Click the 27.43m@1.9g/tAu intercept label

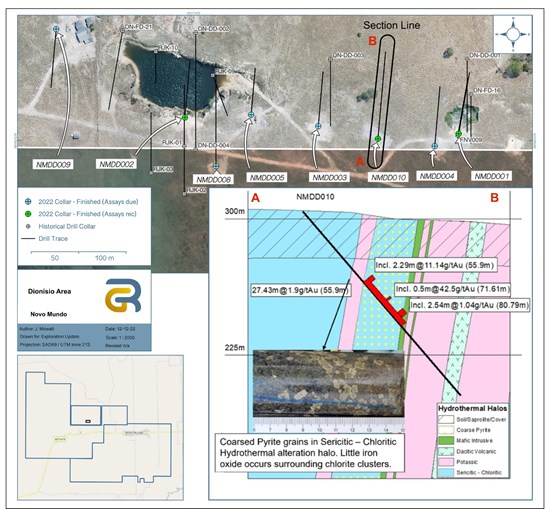[301, 290]
